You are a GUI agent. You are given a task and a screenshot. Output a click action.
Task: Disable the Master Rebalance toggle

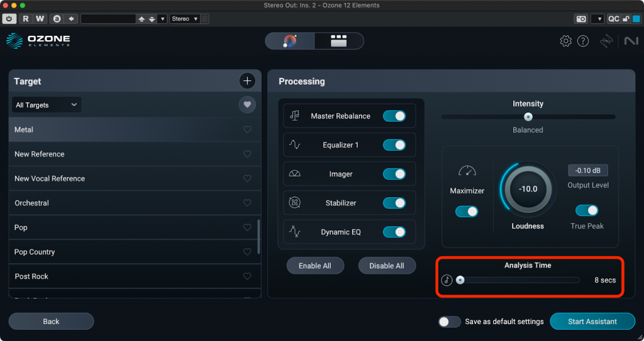tap(394, 116)
